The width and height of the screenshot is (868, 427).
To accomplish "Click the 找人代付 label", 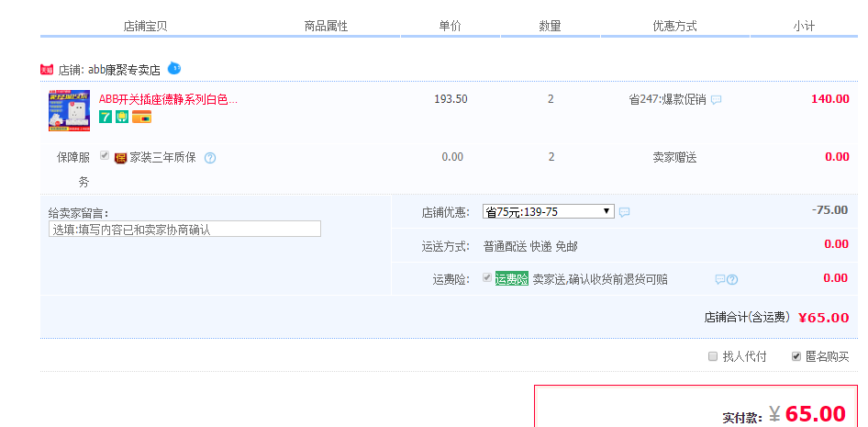I will 744,356.
